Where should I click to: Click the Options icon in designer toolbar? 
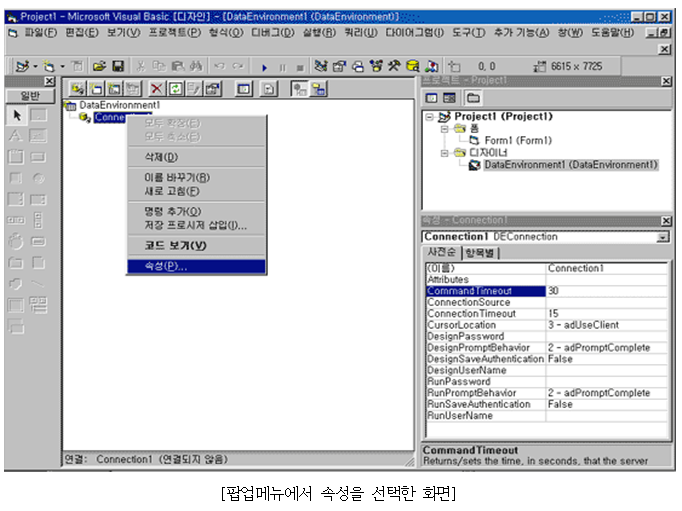[x=269, y=89]
